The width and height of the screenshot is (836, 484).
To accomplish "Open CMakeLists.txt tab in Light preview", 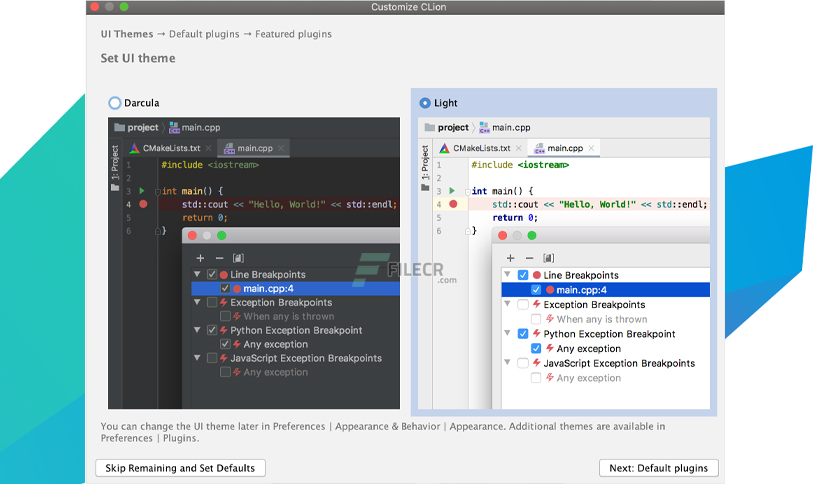I will point(481,148).
